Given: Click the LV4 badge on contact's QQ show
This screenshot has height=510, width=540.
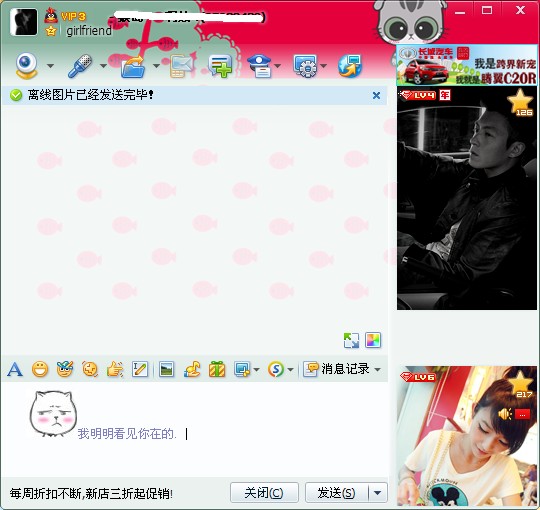Looking at the screenshot, I should pos(418,95).
